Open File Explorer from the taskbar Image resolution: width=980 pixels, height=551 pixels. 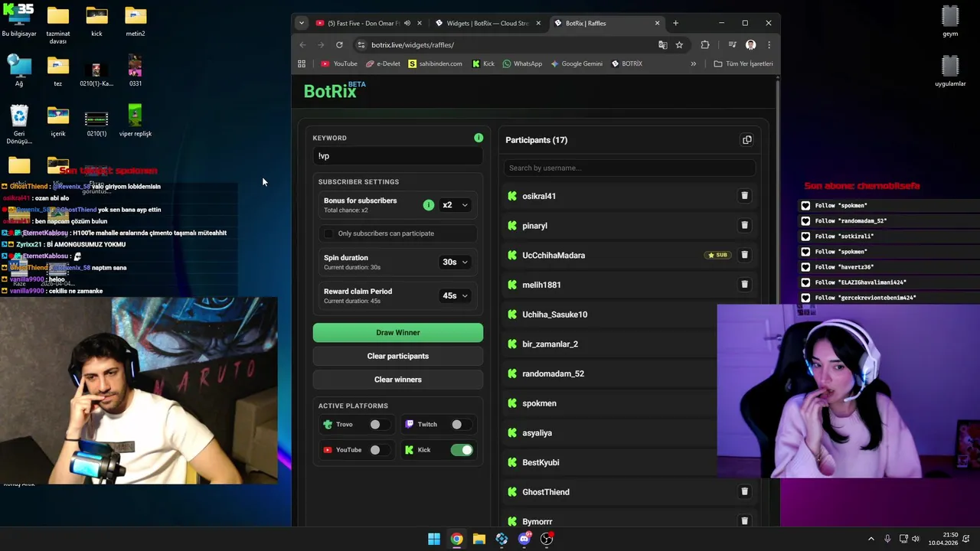(x=479, y=539)
